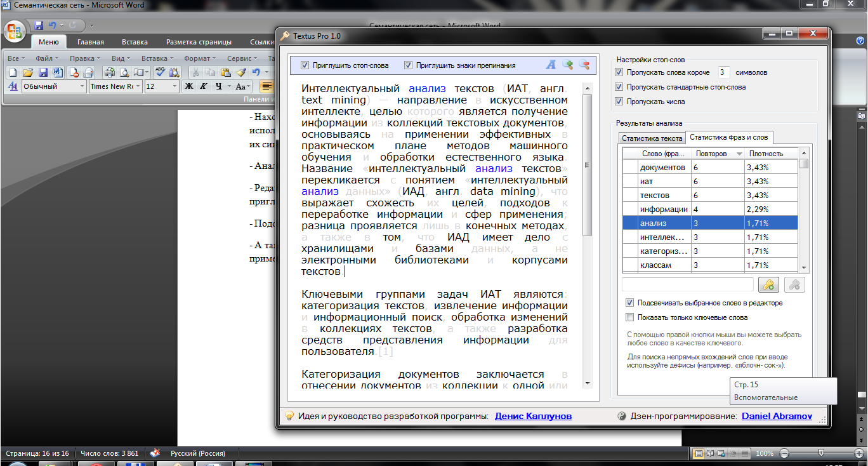Open the style dropdown showing 'Обычный'
This screenshot has width=868, height=466.
pyautogui.click(x=82, y=86)
